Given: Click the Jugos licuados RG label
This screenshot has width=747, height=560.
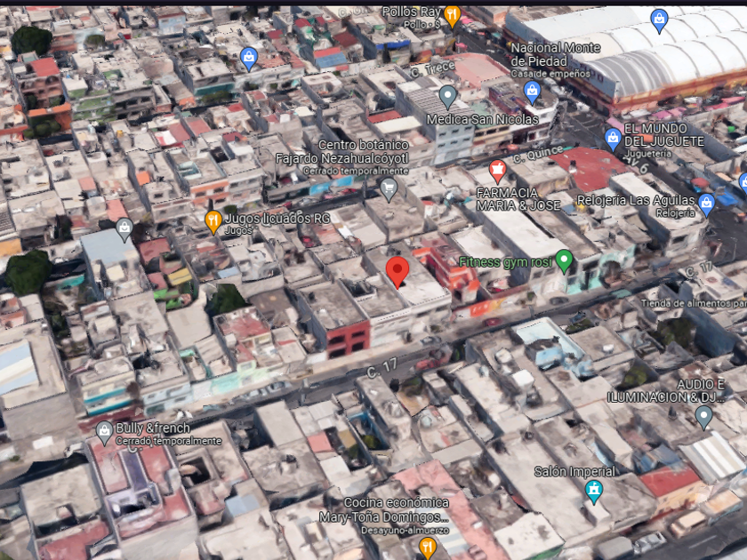Looking at the screenshot, I should (277, 219).
